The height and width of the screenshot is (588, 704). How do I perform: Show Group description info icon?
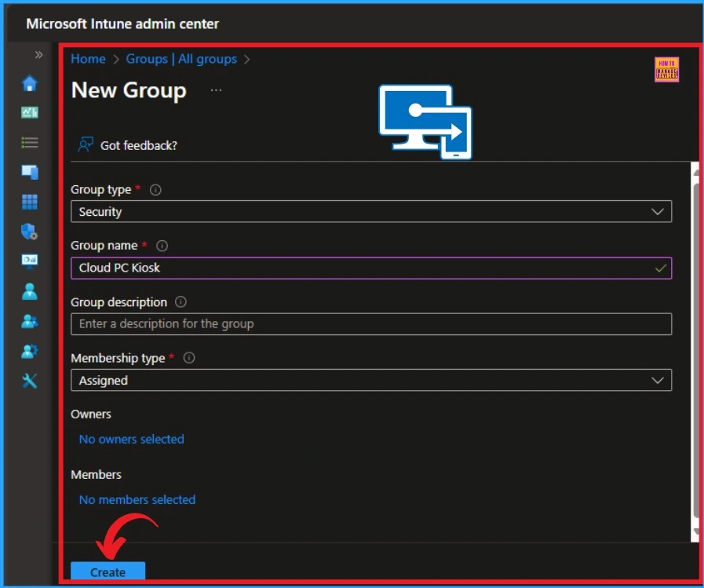click(181, 302)
